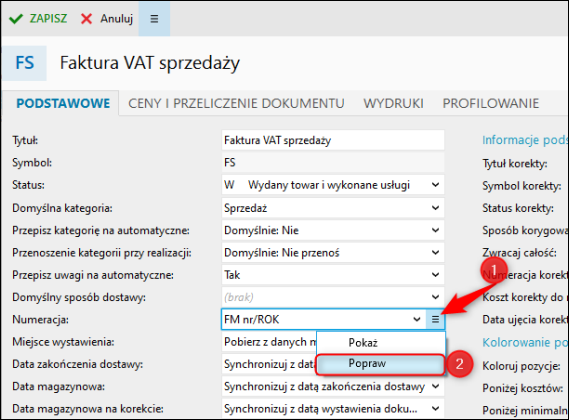Expand the Status dropdown

coord(435,185)
